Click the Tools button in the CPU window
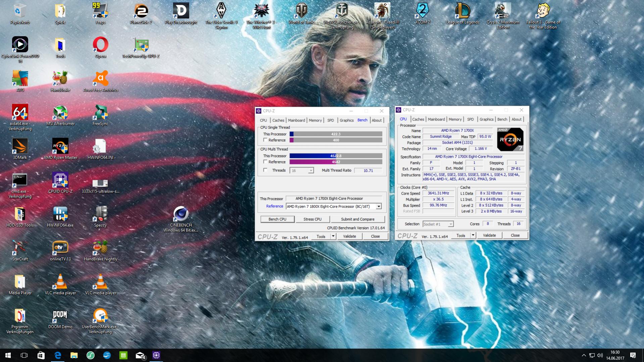This screenshot has width=644, height=362. click(461, 236)
